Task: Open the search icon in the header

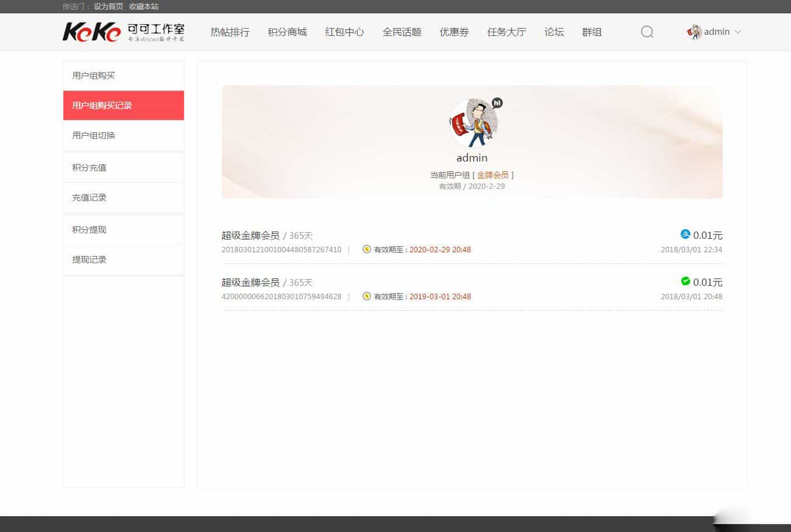Action: click(647, 32)
